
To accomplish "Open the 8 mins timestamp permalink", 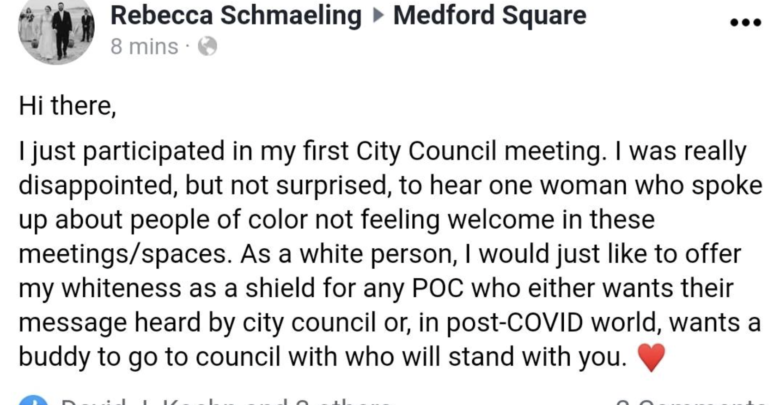I will coord(144,47).
